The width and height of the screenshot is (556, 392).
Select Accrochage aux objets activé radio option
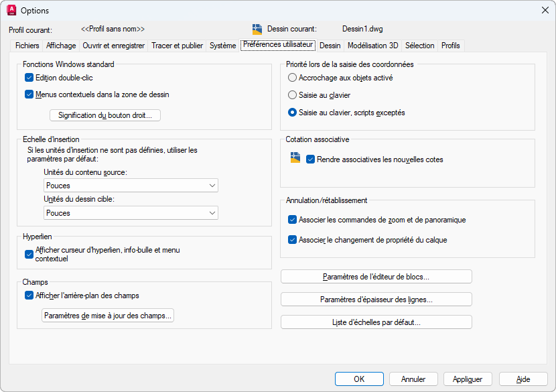tap(293, 78)
